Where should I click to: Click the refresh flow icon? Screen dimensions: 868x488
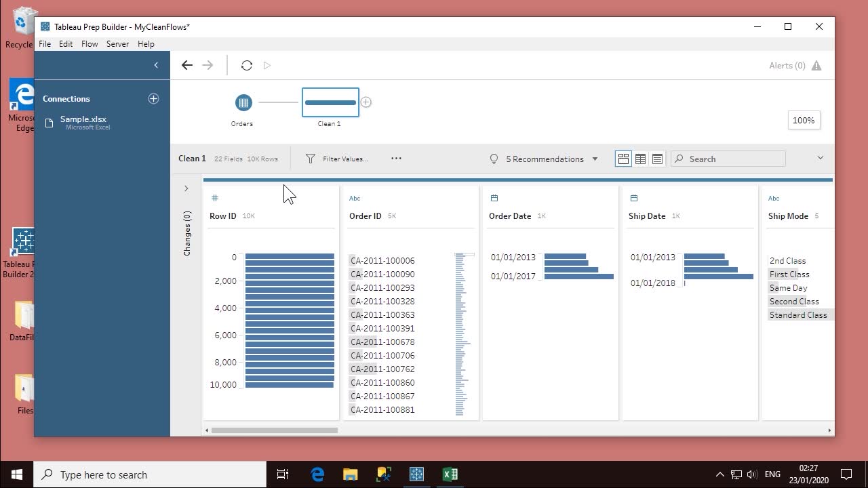247,66
